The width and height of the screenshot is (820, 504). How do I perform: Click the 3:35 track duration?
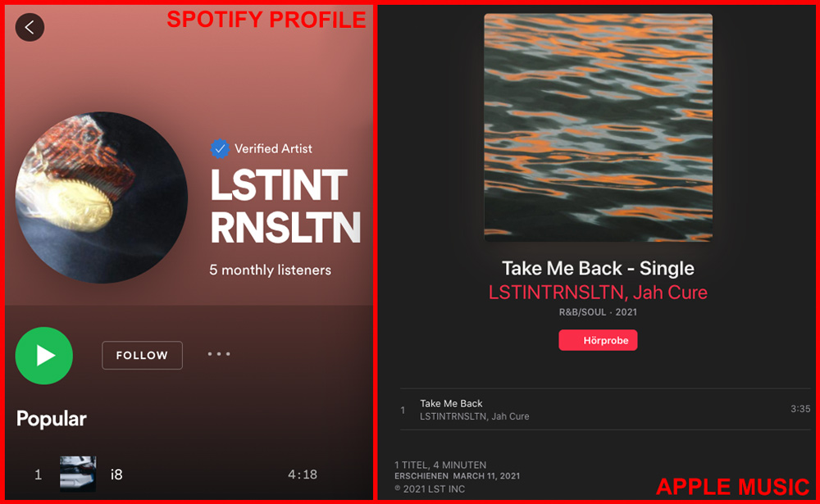tap(800, 409)
